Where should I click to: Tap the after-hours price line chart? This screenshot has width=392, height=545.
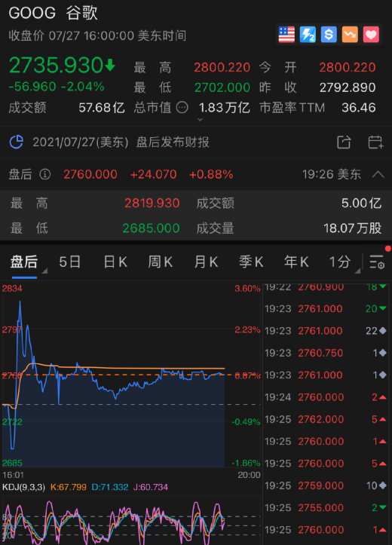click(131, 375)
